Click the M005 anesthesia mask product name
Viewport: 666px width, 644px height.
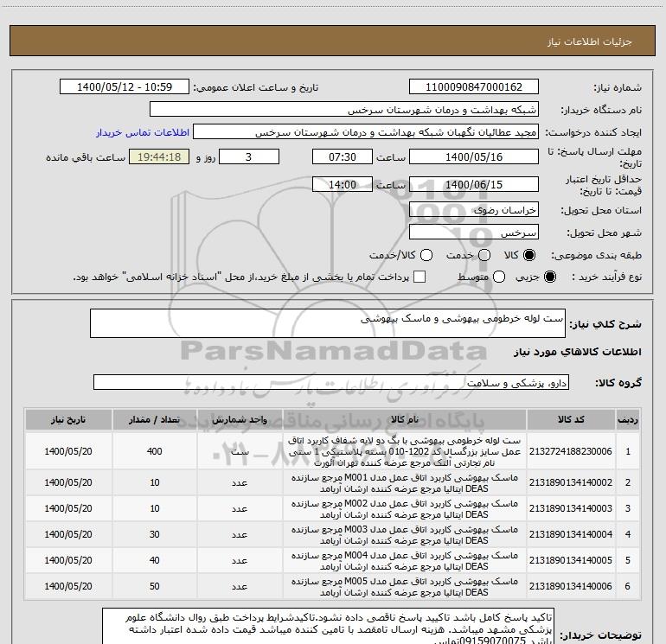pos(405,587)
